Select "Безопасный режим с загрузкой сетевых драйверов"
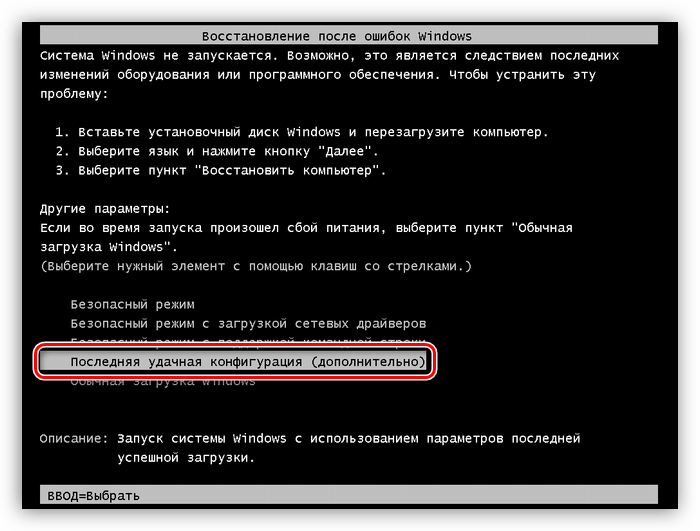Screen dimensions: 700x531 (248, 323)
